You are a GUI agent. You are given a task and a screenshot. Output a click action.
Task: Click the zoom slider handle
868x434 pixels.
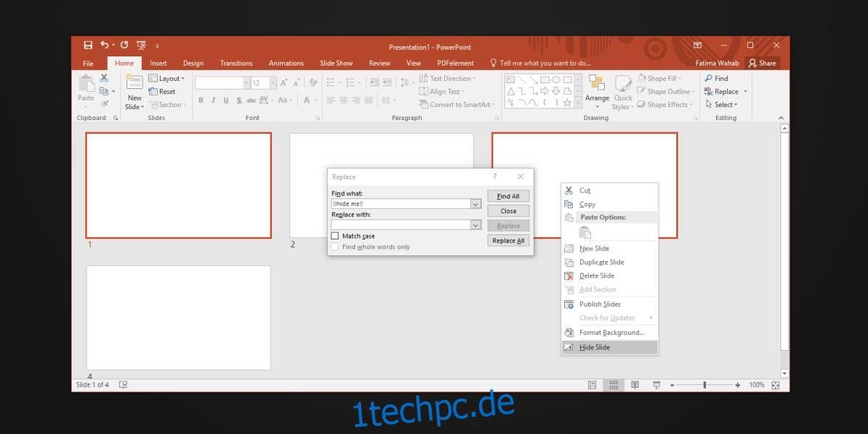click(705, 385)
